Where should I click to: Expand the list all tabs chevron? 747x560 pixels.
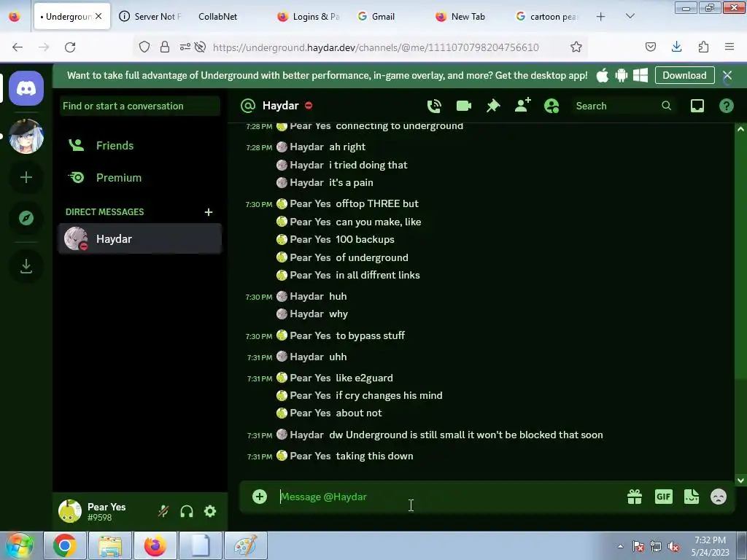click(630, 16)
